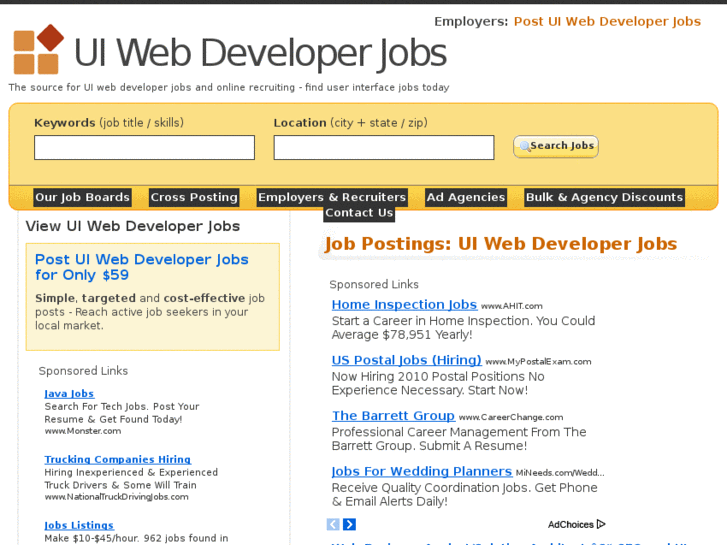Click the AdChoices triangle icon
Image resolution: width=727 pixels, height=545 pixels.
click(x=601, y=524)
